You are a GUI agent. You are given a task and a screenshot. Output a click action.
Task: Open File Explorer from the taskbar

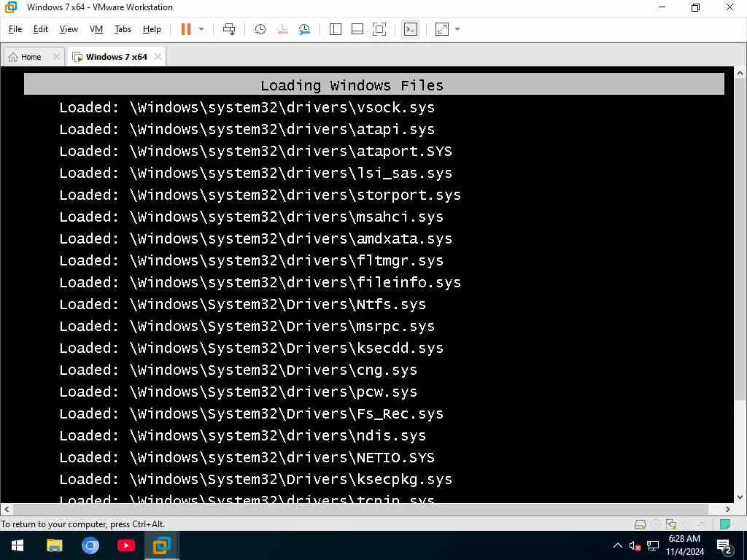point(54,545)
